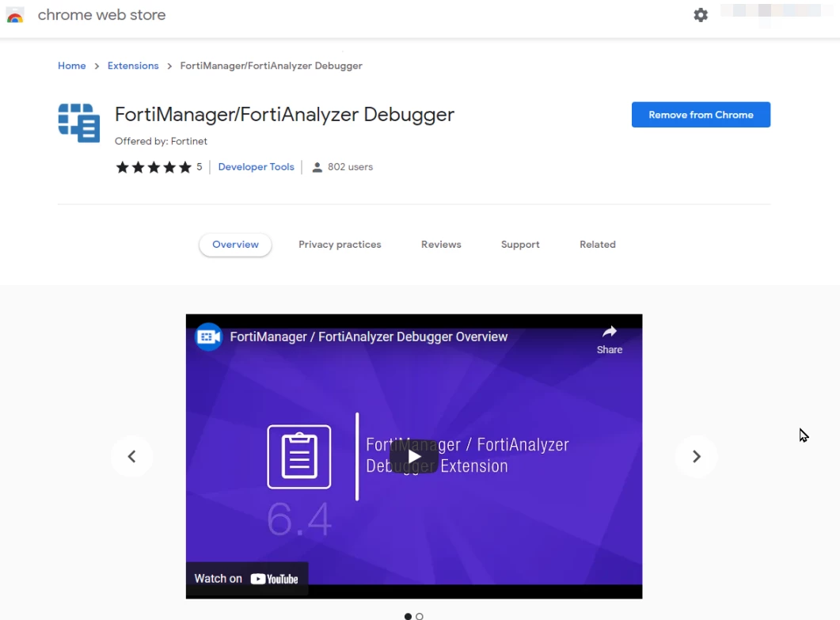Click the FortiManager/FortiAnalyzer Debugger breadcrumb text
This screenshot has width=840, height=620.
tap(271, 66)
